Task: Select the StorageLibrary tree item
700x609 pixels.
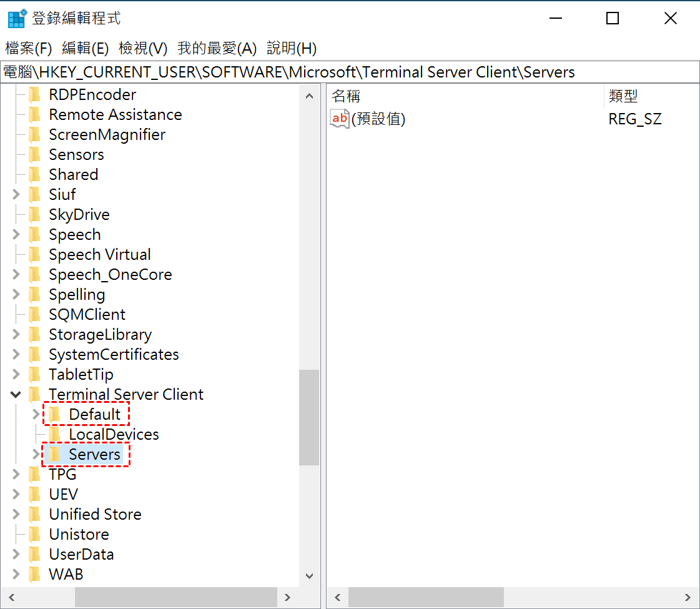Action: tap(100, 334)
